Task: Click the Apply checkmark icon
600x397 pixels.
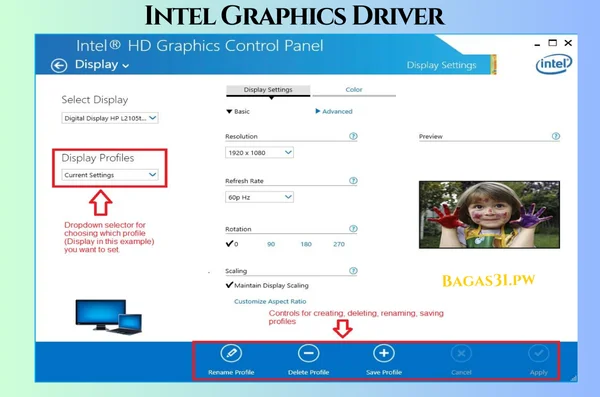Action: coord(538,353)
